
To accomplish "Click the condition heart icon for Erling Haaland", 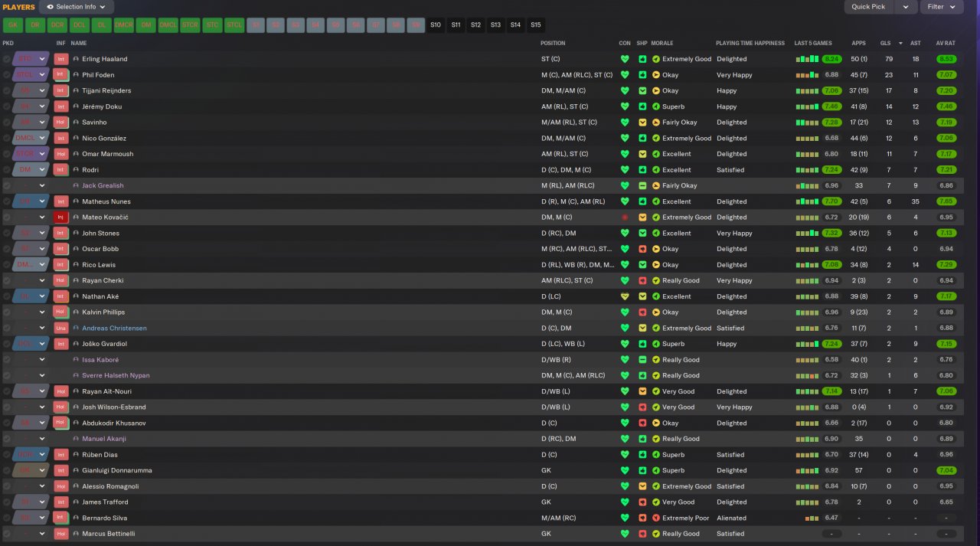I will tap(625, 59).
